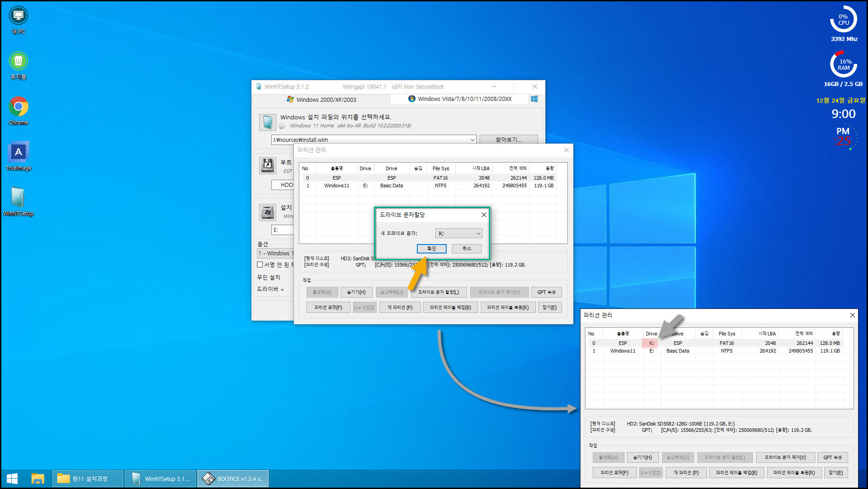Image resolution: width=868 pixels, height=489 pixels.
Task: Toggle the 서명 안 된 driver checkbox
Action: pyautogui.click(x=260, y=265)
